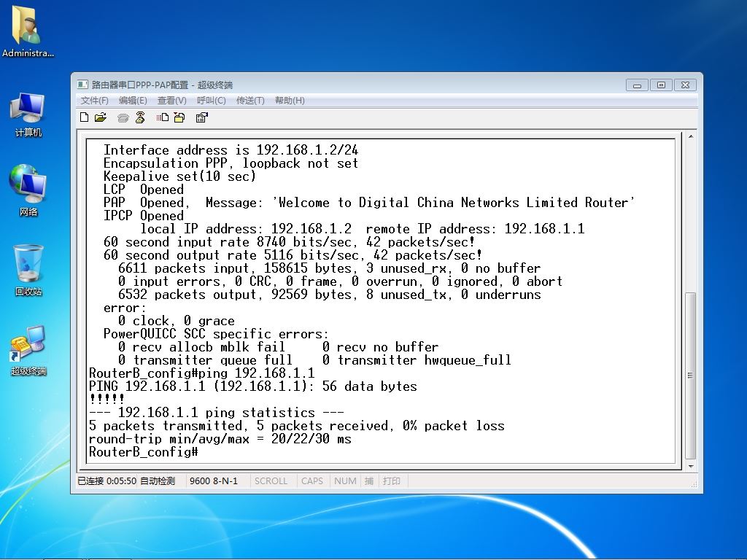The image size is (747, 560).
Task: Click the 捕 capture indicator
Action: (368, 481)
